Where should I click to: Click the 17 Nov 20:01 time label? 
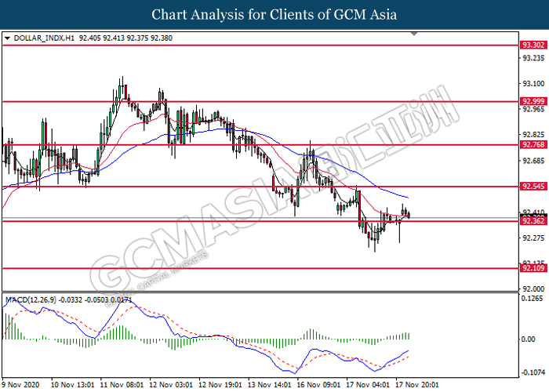click(417, 385)
